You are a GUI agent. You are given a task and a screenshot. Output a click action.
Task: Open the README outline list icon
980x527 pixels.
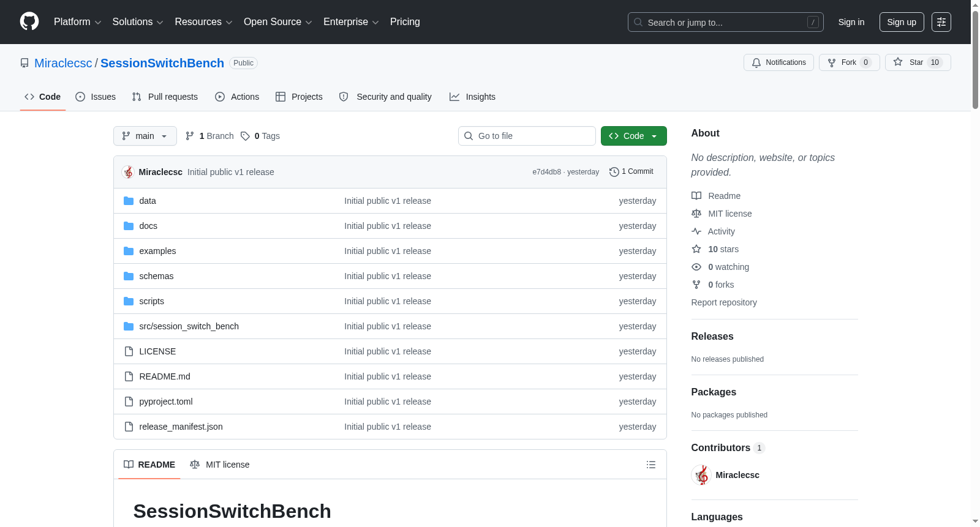(x=651, y=465)
